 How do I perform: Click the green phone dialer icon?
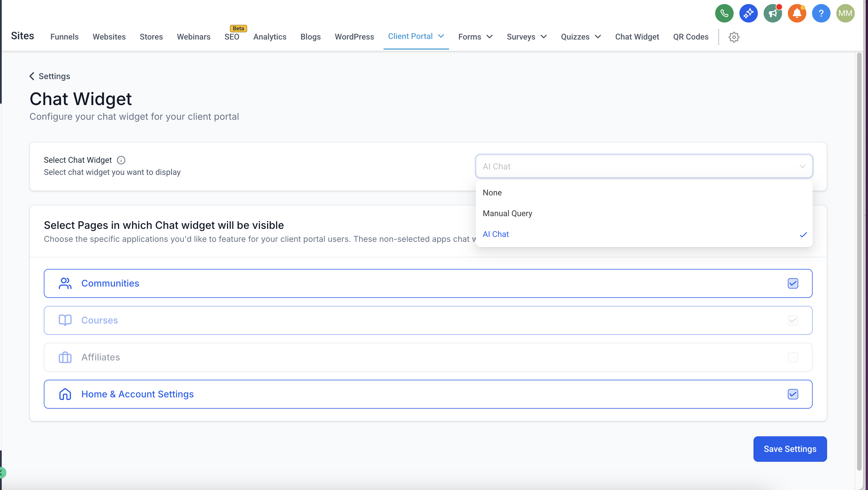(x=724, y=14)
